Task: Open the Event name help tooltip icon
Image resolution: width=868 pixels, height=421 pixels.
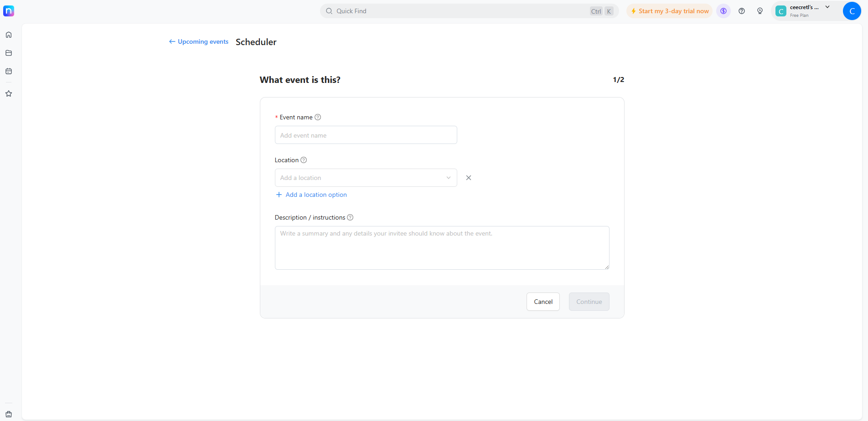Action: click(x=318, y=117)
